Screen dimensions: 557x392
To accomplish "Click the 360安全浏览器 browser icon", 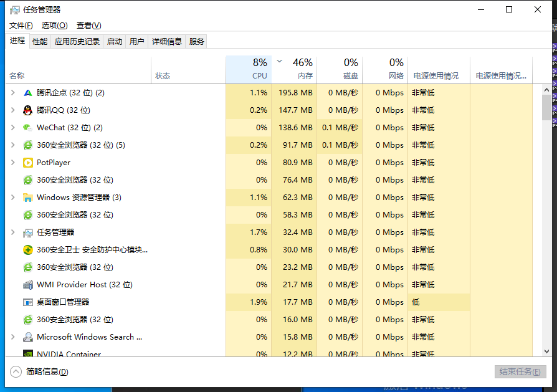I will click(x=27, y=145).
